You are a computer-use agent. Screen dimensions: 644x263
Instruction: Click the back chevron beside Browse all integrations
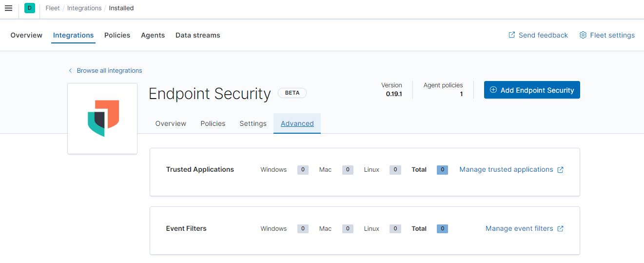coord(70,71)
